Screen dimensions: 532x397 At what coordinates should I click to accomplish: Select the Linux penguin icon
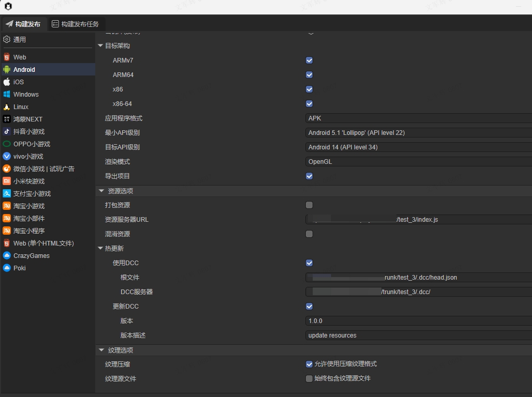click(7, 106)
